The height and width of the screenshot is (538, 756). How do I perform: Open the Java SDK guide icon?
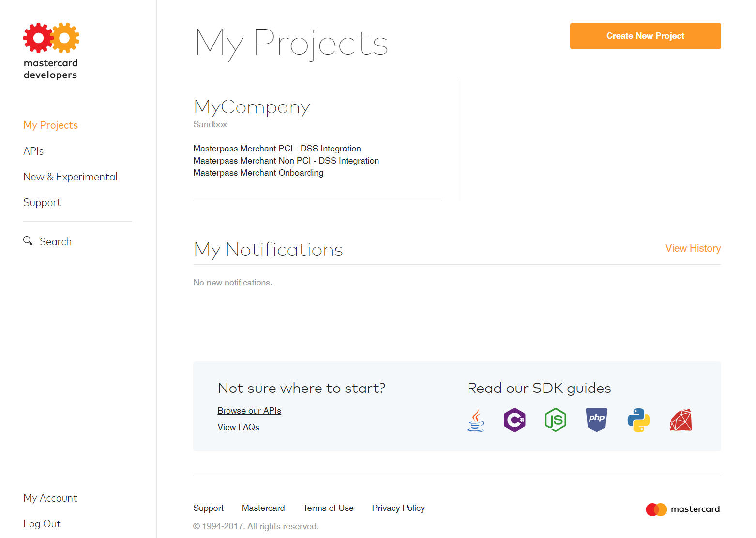pyautogui.click(x=476, y=420)
